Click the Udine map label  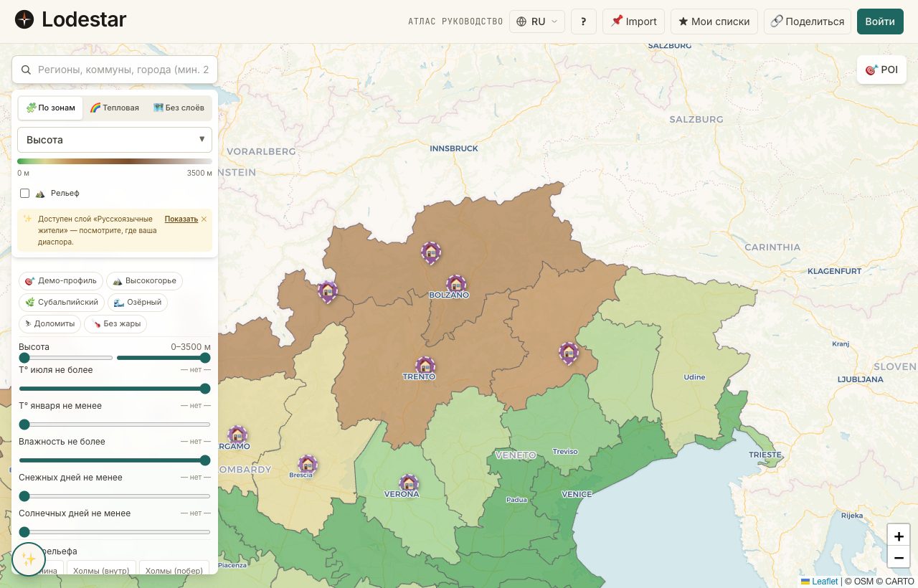coord(694,376)
